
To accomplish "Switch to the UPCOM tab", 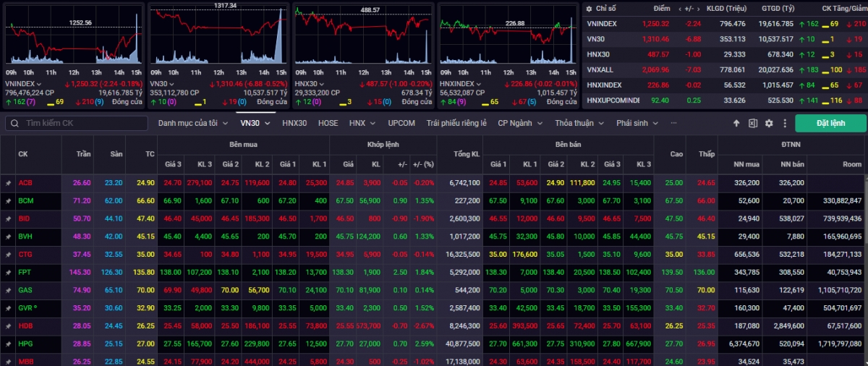I will [401, 123].
